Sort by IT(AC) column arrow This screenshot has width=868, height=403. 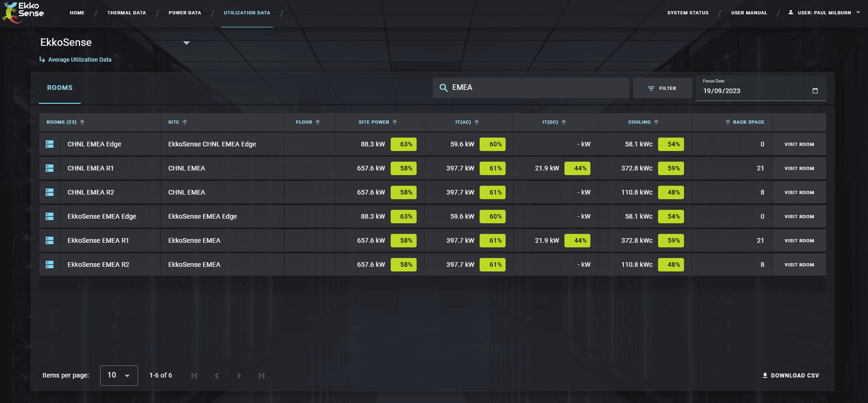(x=477, y=122)
